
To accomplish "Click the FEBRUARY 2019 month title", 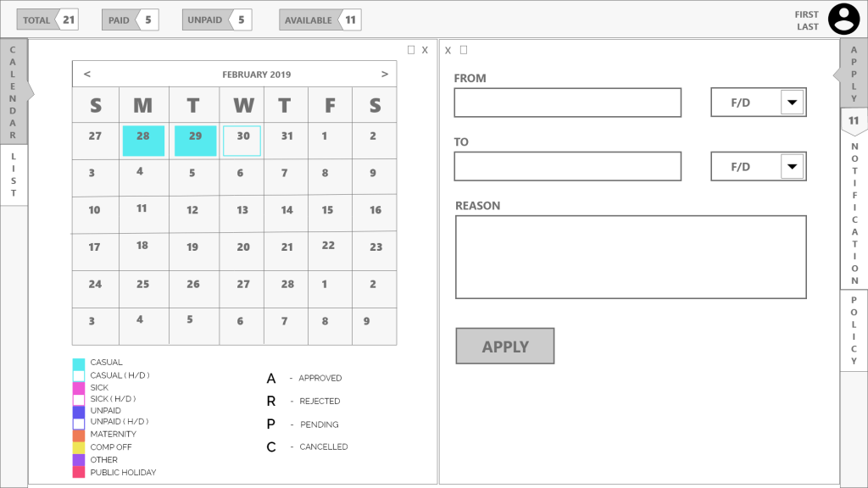I will click(x=256, y=75).
